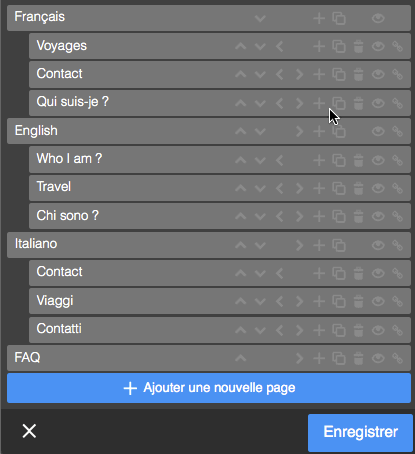415x454 pixels.
Task: Hide the Italiano page with eye icon
Action: [x=378, y=246]
